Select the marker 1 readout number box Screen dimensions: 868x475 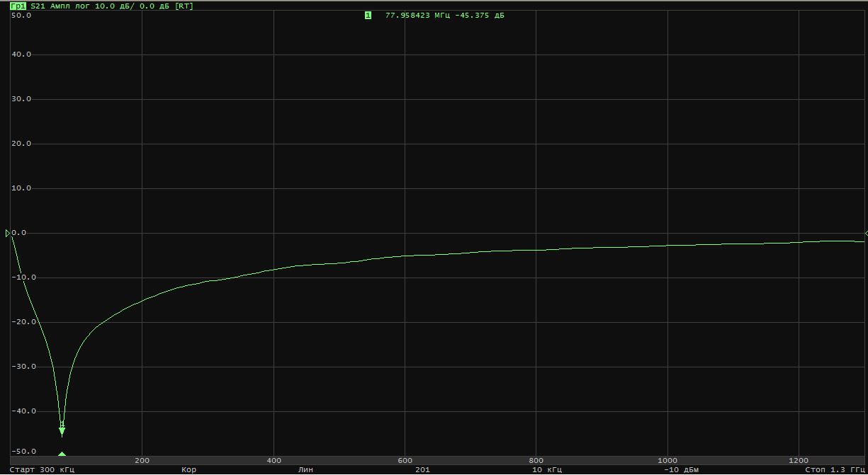click(x=368, y=15)
